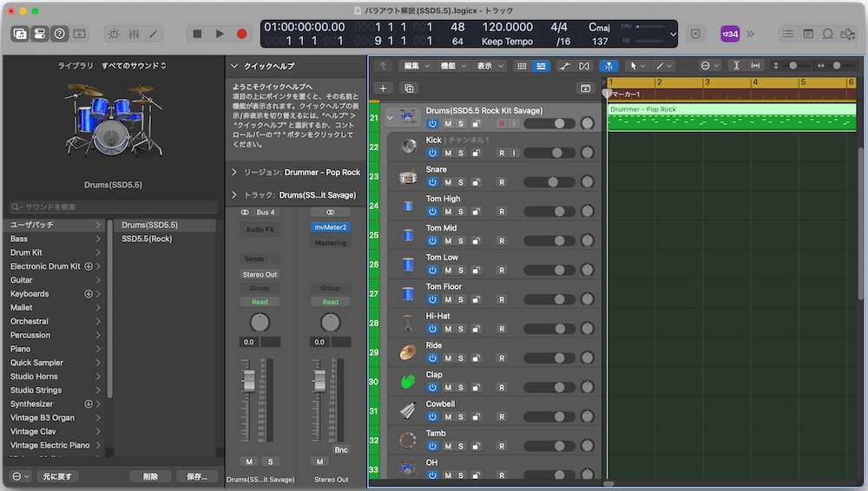The image size is (868, 491).
Task: Click the add track plus button
Action: (383, 88)
